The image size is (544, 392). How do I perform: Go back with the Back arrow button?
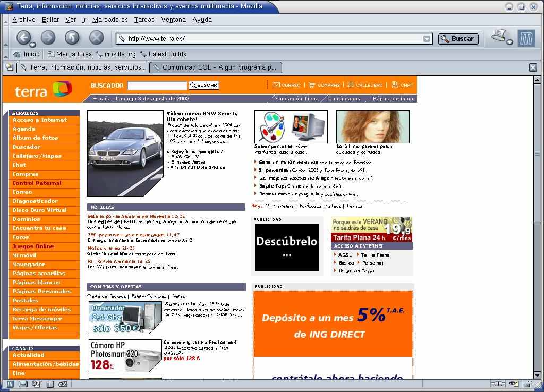coord(23,38)
